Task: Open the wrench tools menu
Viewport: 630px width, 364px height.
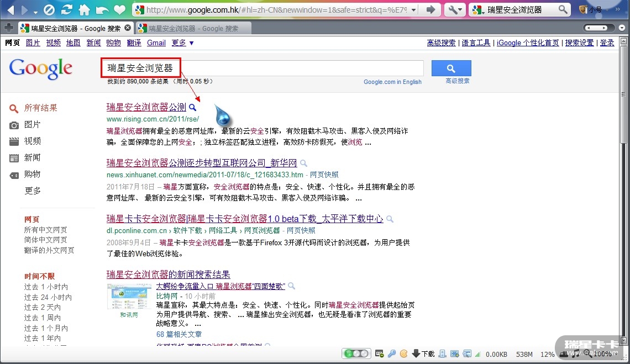Action: (455, 9)
